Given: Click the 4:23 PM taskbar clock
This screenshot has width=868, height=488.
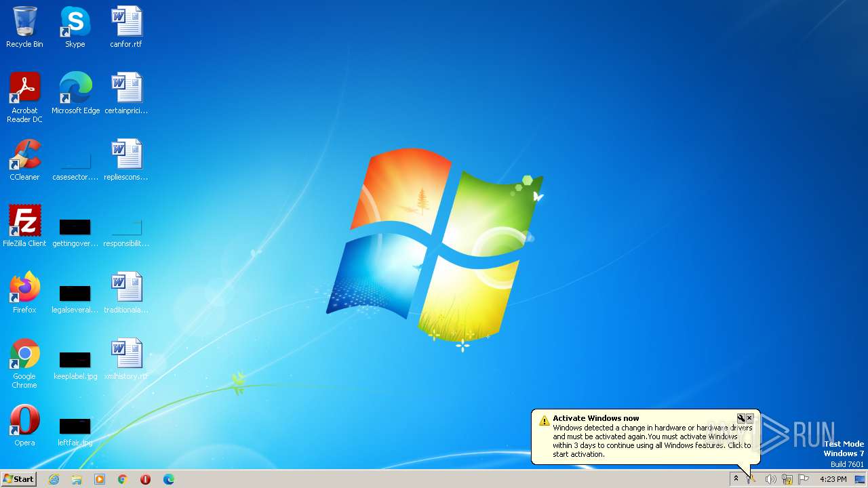Looking at the screenshot, I should tap(833, 479).
